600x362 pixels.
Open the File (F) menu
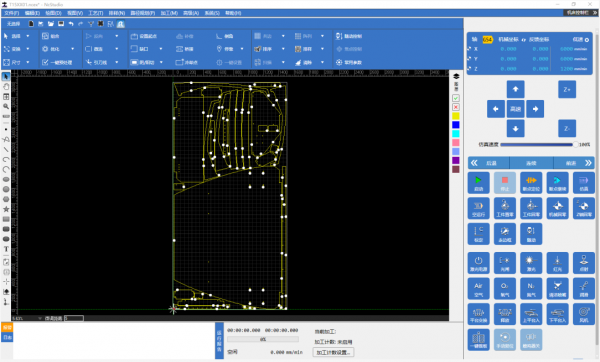[x=11, y=13]
